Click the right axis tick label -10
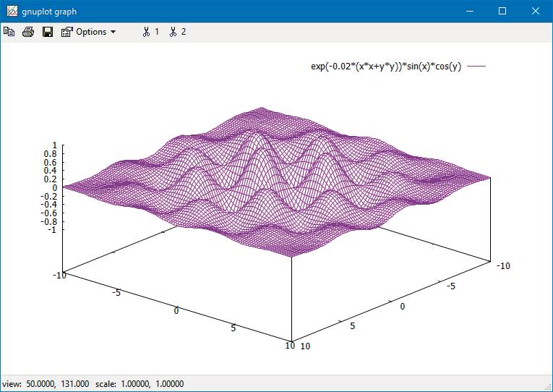 click(x=503, y=266)
